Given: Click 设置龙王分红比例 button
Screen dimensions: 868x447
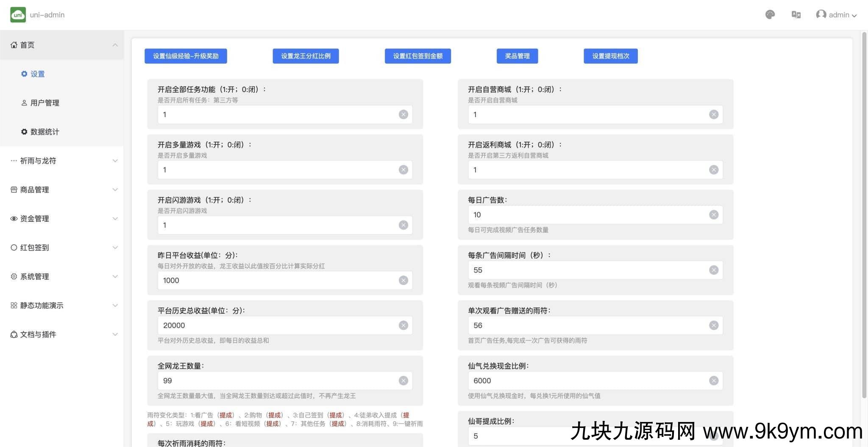Looking at the screenshot, I should [306, 56].
